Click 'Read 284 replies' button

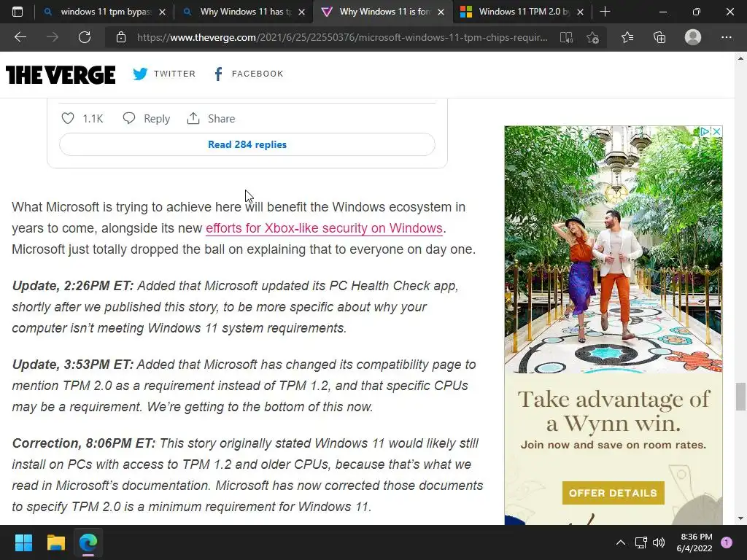pyautogui.click(x=247, y=144)
